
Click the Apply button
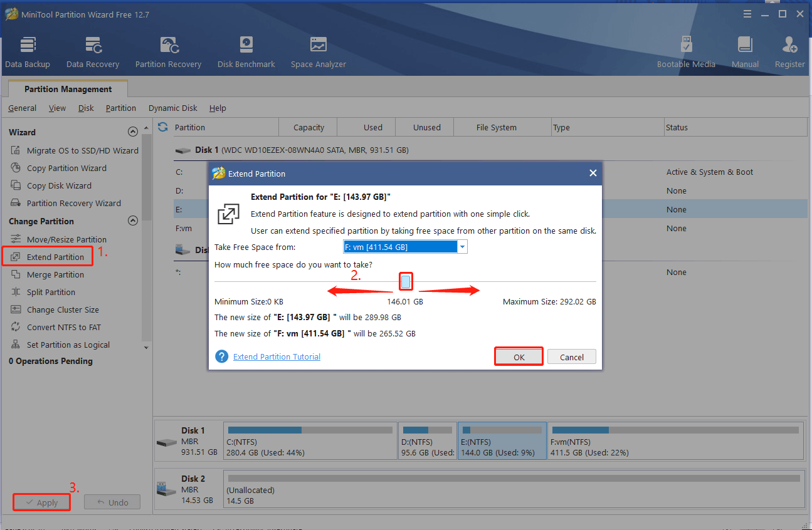41,502
